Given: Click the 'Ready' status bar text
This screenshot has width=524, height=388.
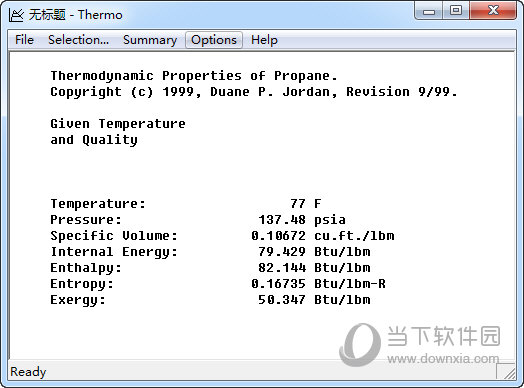Looking at the screenshot, I should click(x=28, y=372).
